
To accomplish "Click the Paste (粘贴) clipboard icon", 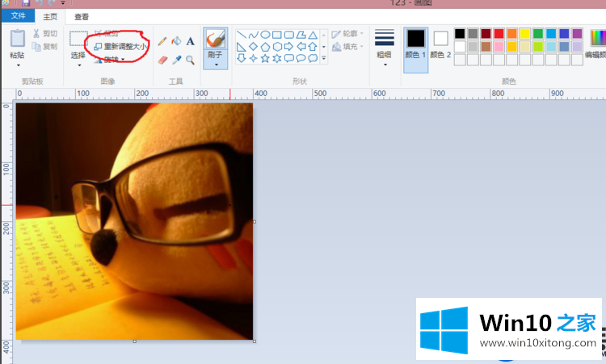I will [18, 39].
